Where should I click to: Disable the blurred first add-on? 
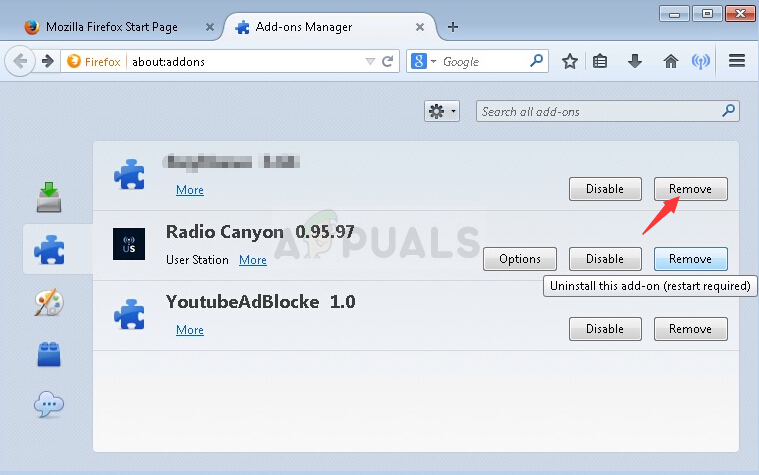(605, 189)
